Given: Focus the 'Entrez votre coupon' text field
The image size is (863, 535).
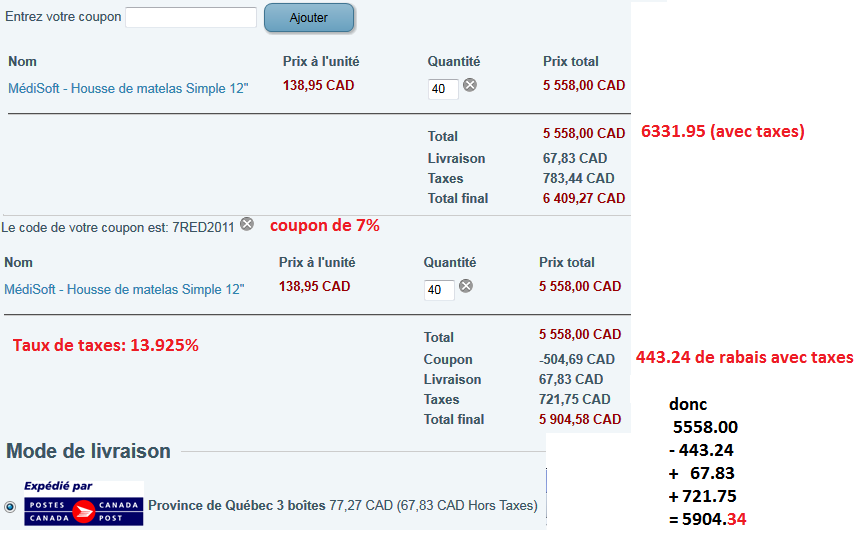Looking at the screenshot, I should (191, 18).
